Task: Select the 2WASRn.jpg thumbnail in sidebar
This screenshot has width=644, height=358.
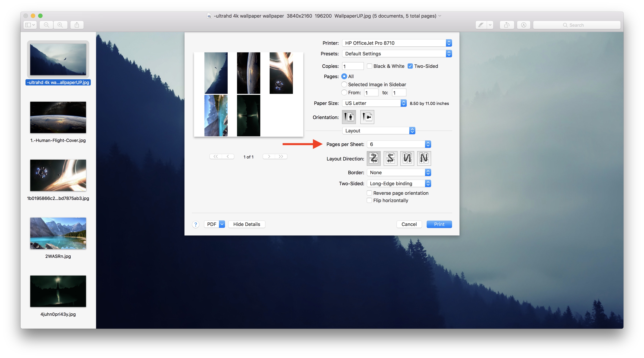Action: (x=58, y=233)
